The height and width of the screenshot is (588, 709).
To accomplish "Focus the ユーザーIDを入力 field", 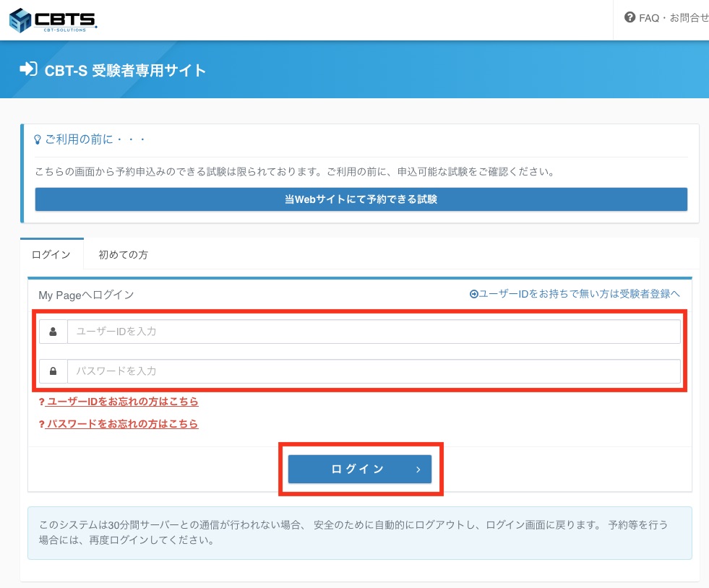I will [x=373, y=332].
